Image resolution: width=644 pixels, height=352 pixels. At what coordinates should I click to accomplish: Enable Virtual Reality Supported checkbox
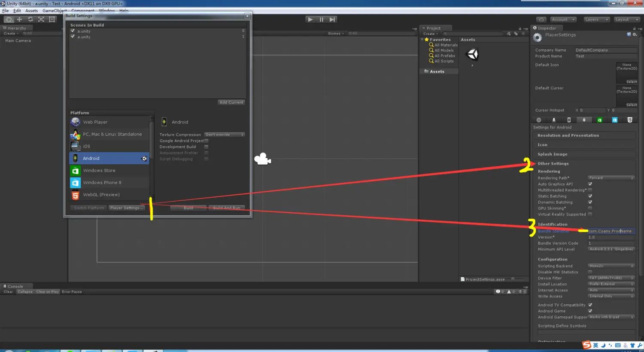(x=590, y=214)
